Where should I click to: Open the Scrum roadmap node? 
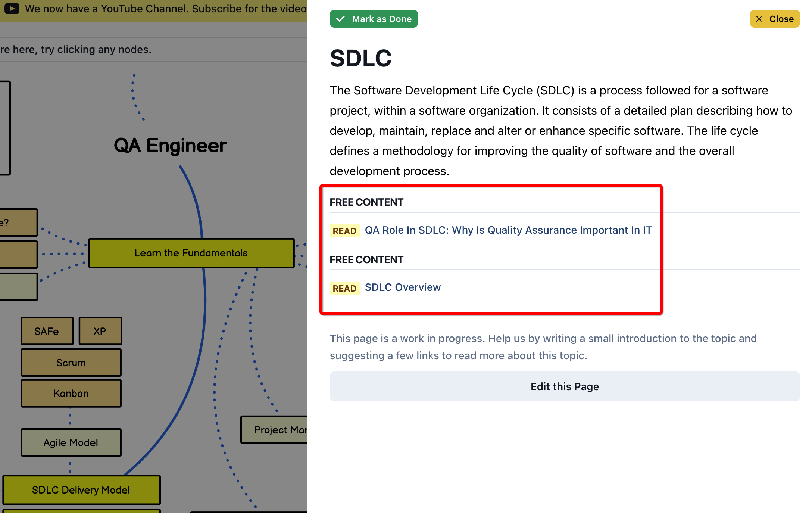71,363
